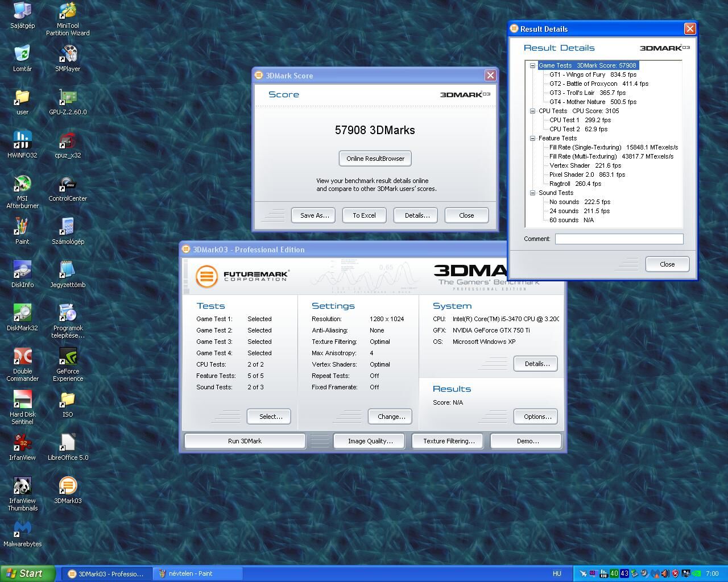Viewport: 728px width, 582px height.
Task: Export score To Excel
Action: pos(364,215)
